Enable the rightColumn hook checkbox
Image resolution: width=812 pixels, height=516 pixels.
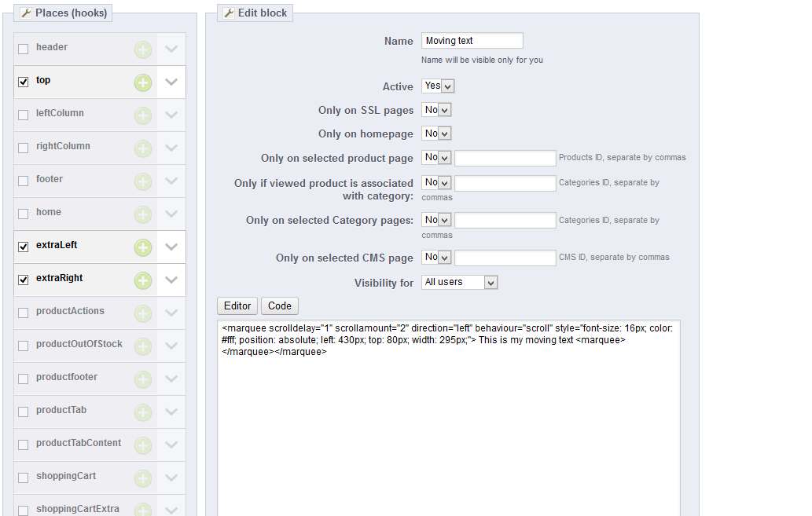pyautogui.click(x=24, y=148)
